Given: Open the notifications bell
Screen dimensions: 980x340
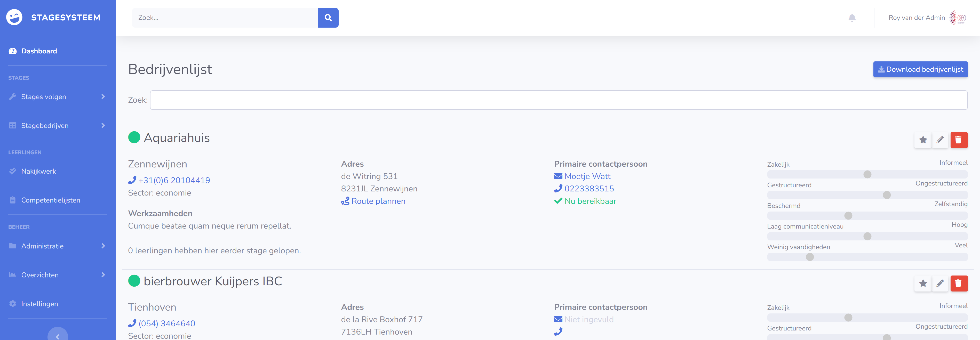Looking at the screenshot, I should [852, 18].
